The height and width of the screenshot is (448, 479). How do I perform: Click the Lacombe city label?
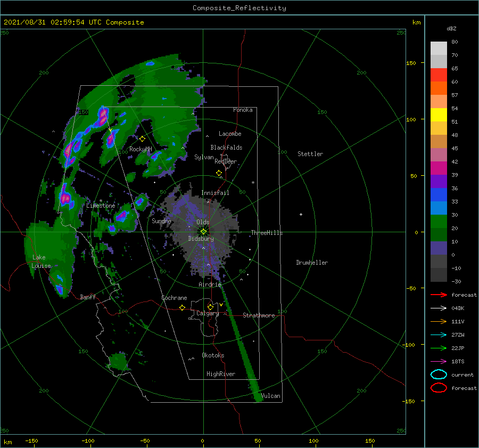[230, 134]
